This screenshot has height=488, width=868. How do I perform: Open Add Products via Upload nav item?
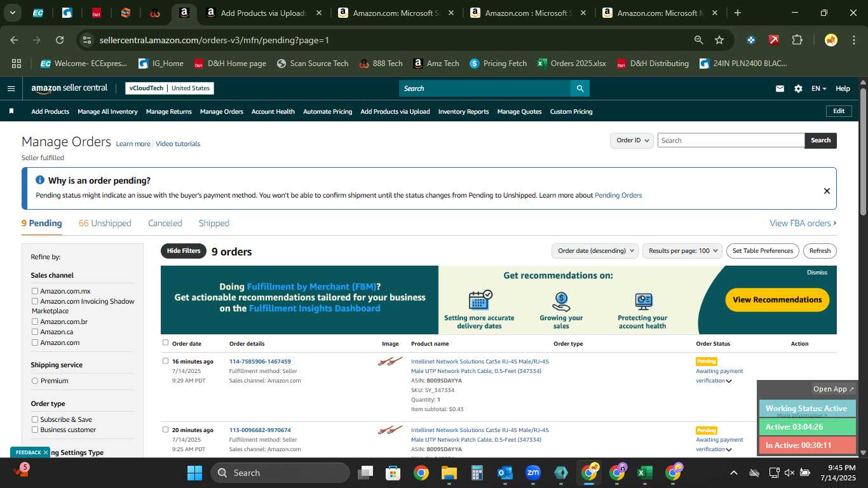point(395,111)
